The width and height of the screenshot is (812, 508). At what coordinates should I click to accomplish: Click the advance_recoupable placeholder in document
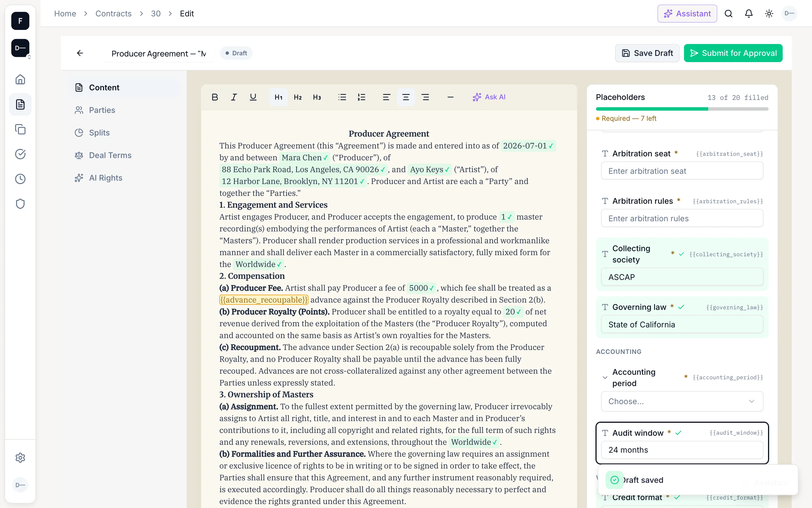(x=264, y=300)
